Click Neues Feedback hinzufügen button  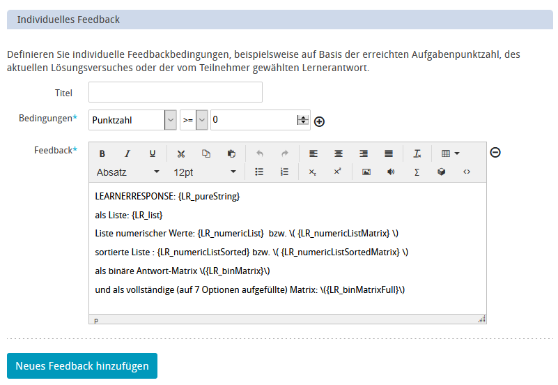[x=82, y=366]
